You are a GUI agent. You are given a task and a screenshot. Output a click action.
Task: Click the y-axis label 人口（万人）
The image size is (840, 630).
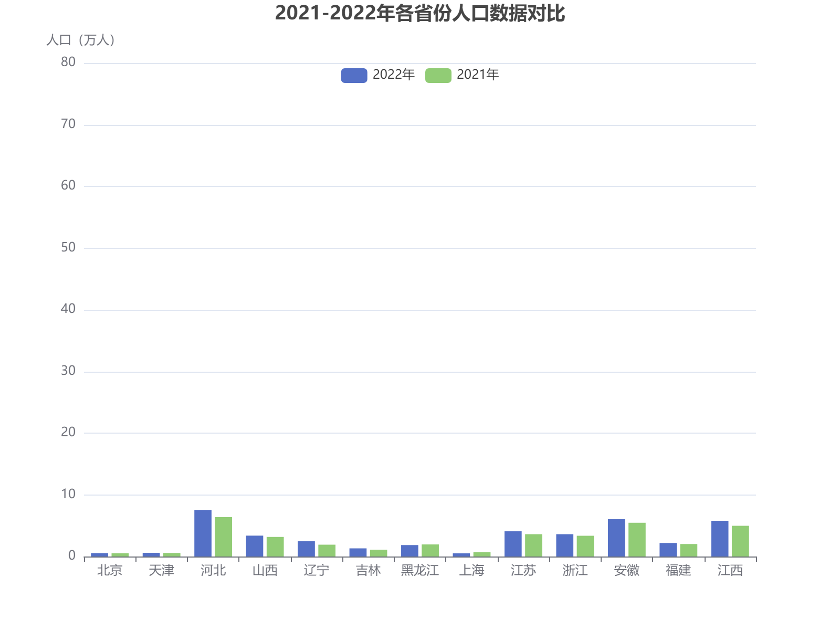click(82, 40)
